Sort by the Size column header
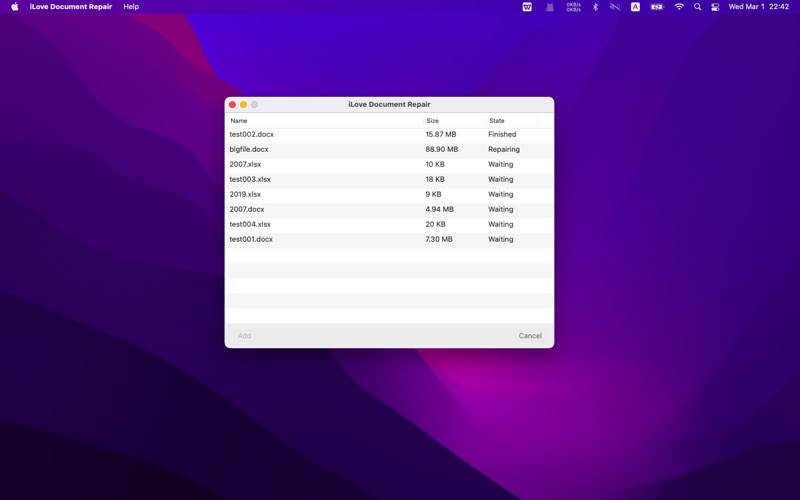The height and width of the screenshot is (500, 800). [x=432, y=121]
